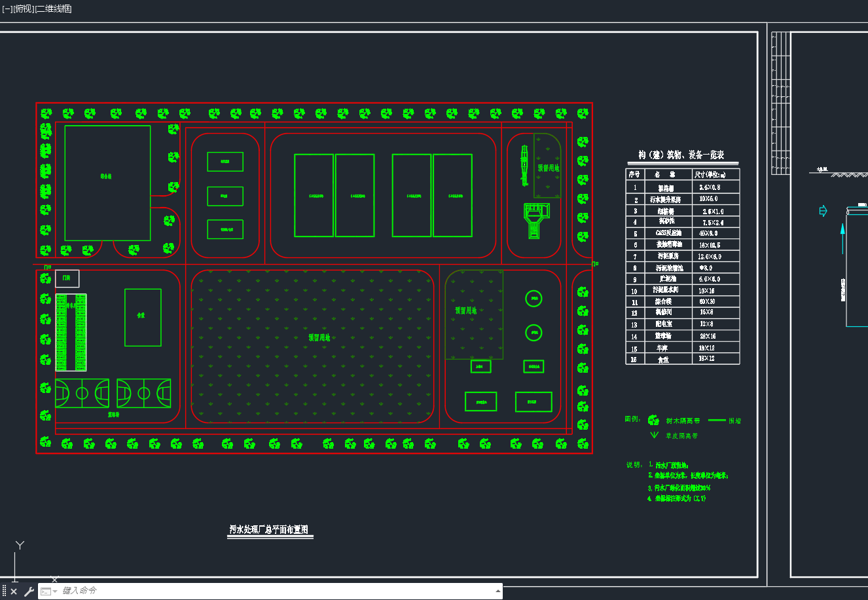Open the 二维线框 visual style menu
This screenshot has width=868, height=600.
coord(54,9)
